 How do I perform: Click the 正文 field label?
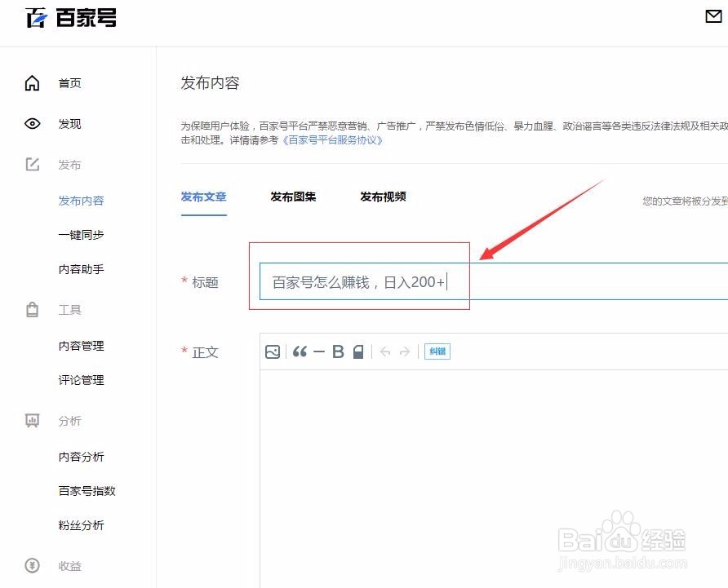click(x=205, y=352)
